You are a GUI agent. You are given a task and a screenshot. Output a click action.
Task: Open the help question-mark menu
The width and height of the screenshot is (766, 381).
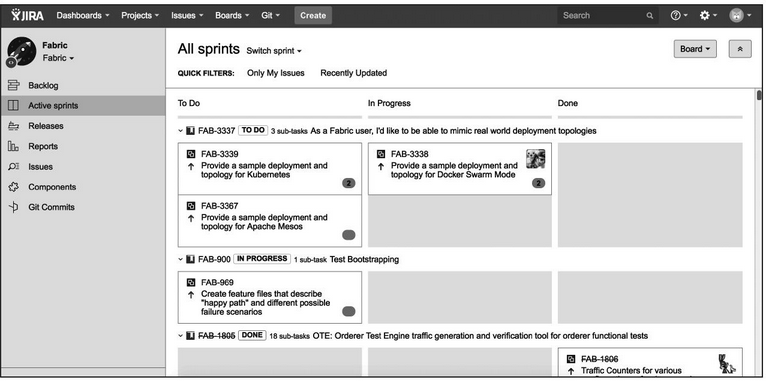tap(679, 16)
